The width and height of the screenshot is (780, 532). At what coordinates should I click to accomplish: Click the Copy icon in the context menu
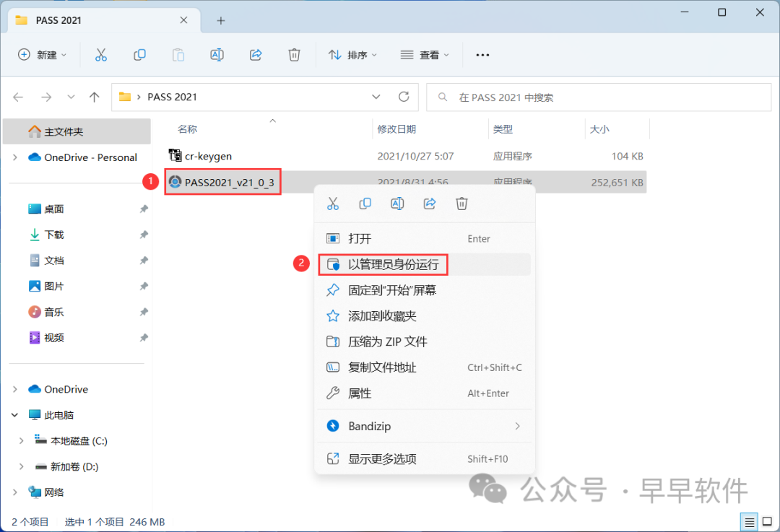pyautogui.click(x=365, y=204)
